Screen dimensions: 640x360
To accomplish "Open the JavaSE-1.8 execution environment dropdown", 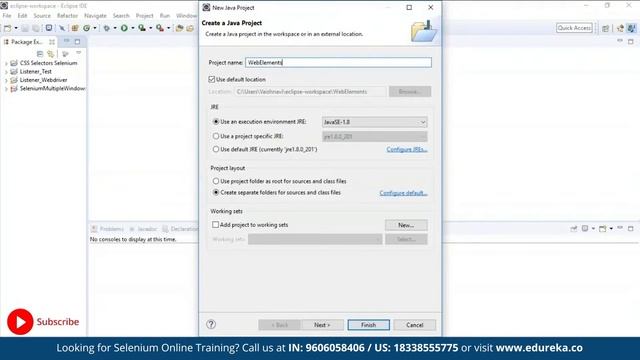I will click(x=374, y=122).
